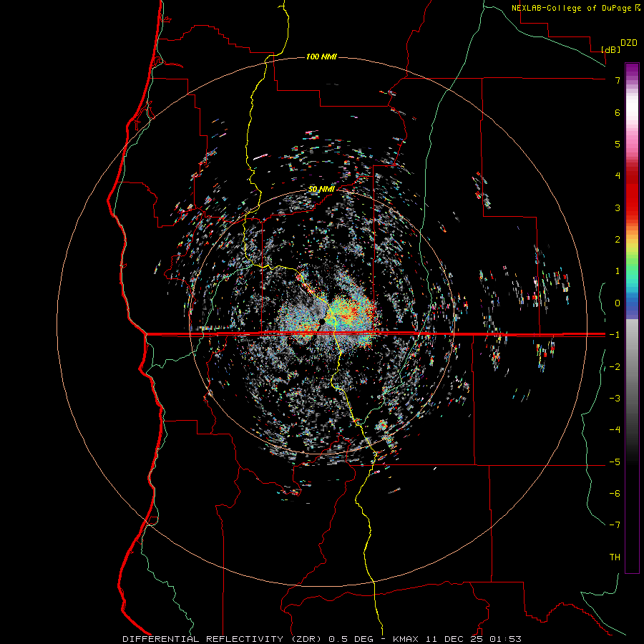Click the -2 value on the color scale
Image resolution: width=644 pixels, height=644 pixels.
click(615, 367)
